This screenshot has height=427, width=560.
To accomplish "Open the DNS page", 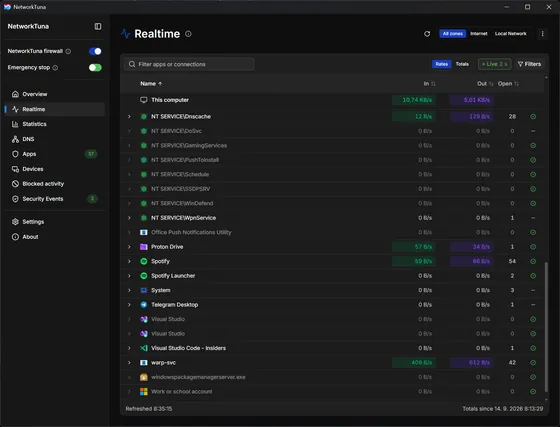I will 55,139.
